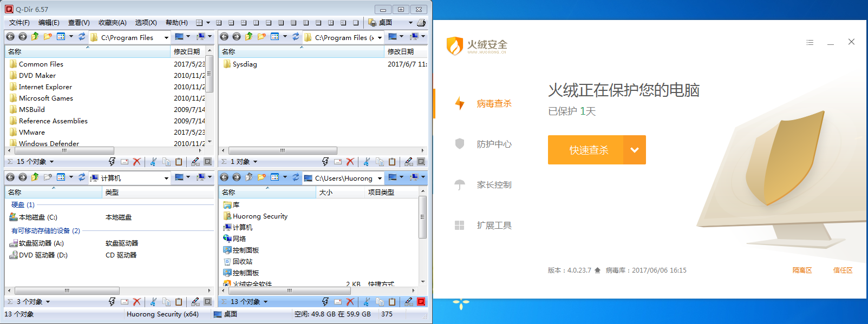This screenshot has height=324, width=868.
Task: Select the Internet Explorer folder
Action: [41, 87]
